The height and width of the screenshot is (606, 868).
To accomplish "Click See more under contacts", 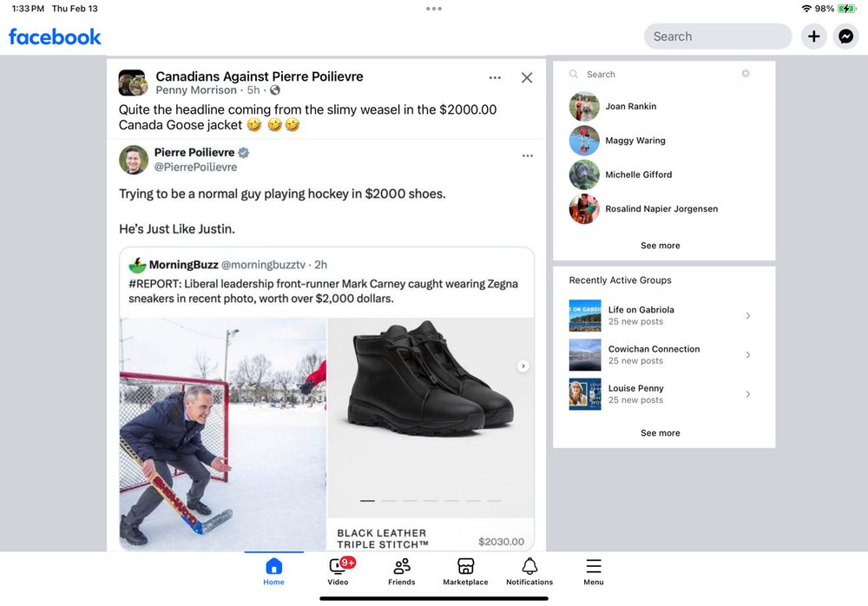I will pyautogui.click(x=660, y=246).
